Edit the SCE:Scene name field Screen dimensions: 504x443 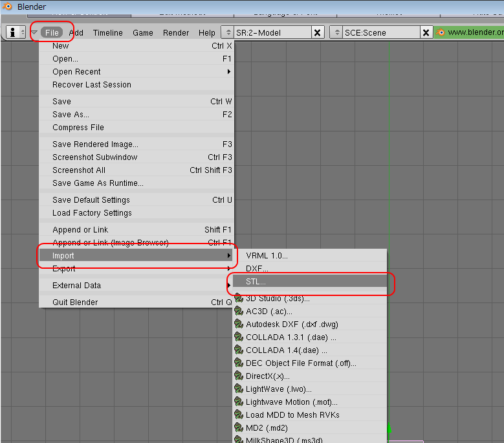(381, 32)
